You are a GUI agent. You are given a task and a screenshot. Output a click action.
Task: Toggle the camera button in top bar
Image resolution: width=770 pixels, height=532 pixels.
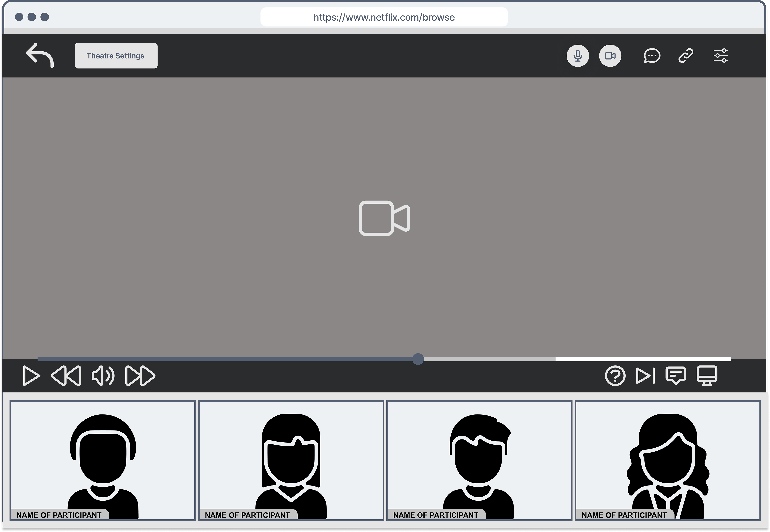tap(610, 56)
